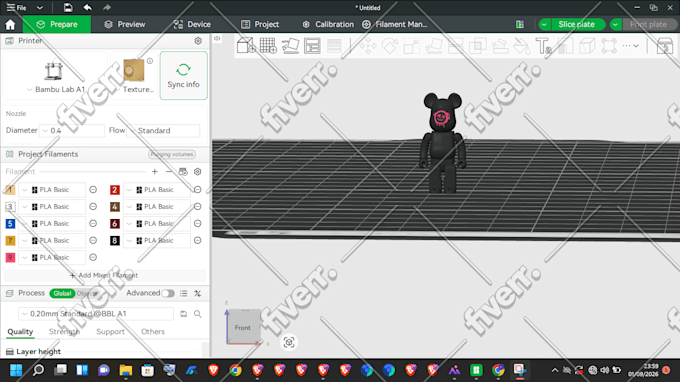Switch to the Project tab
The image size is (680, 382).
[260, 25]
